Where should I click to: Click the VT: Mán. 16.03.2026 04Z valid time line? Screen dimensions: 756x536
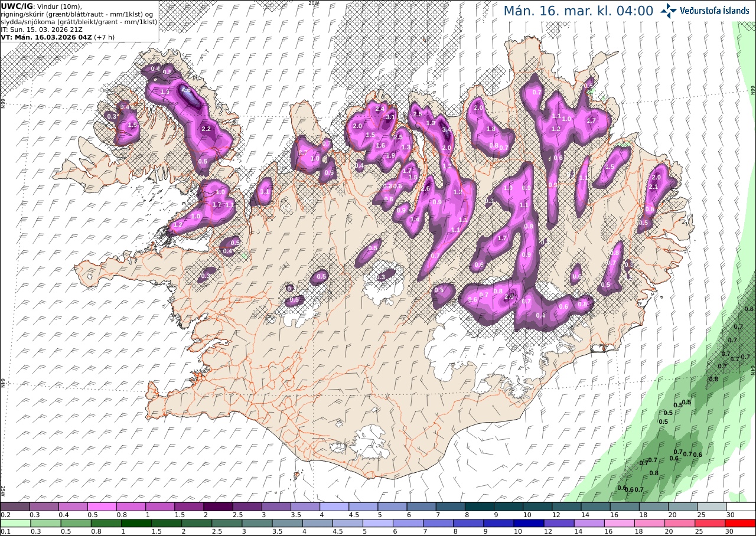(47, 37)
